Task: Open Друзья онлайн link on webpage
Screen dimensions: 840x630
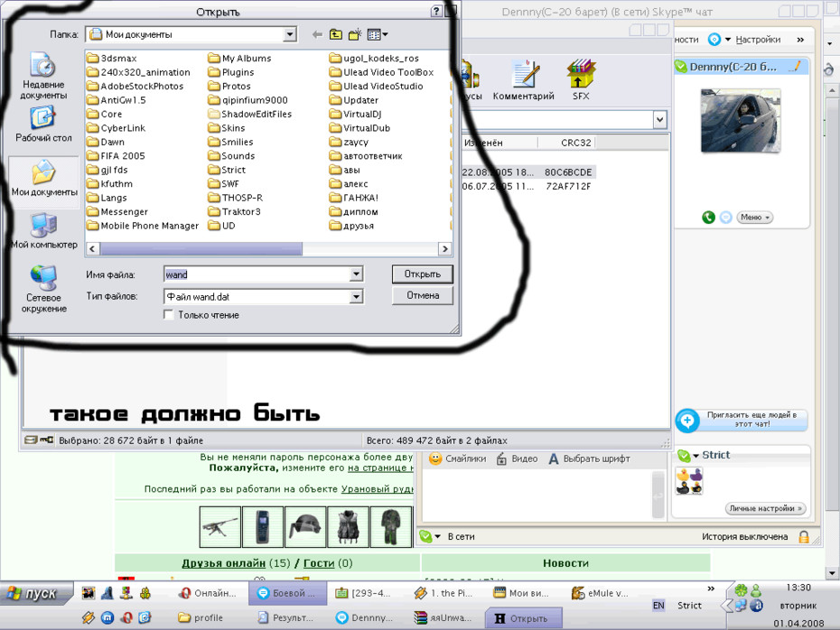Action: click(223, 563)
